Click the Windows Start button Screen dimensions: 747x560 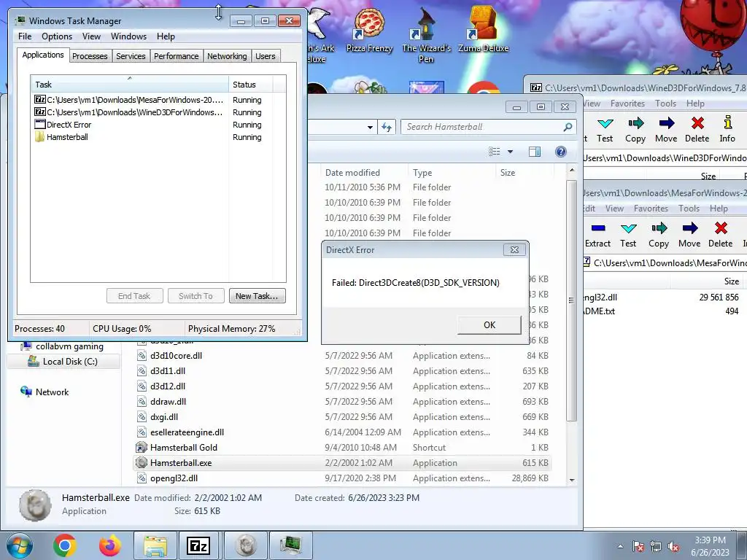click(x=19, y=545)
